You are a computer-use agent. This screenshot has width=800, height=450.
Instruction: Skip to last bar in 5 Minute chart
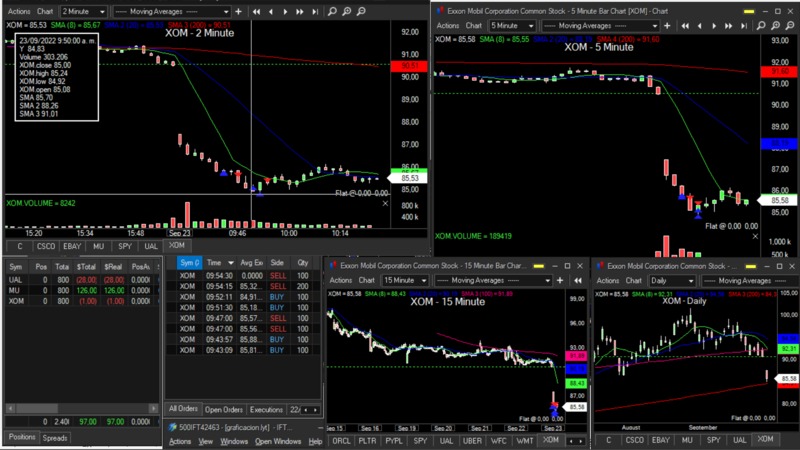pyautogui.click(x=745, y=26)
